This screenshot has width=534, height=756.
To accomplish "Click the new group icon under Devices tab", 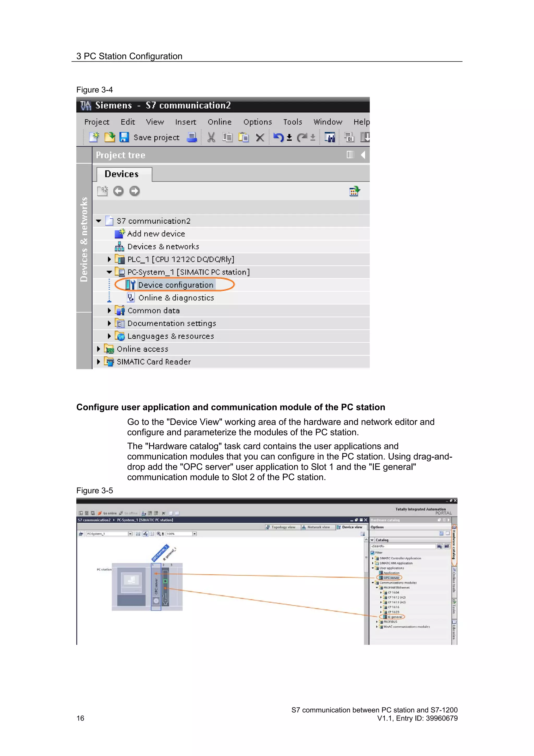I will click(x=102, y=191).
